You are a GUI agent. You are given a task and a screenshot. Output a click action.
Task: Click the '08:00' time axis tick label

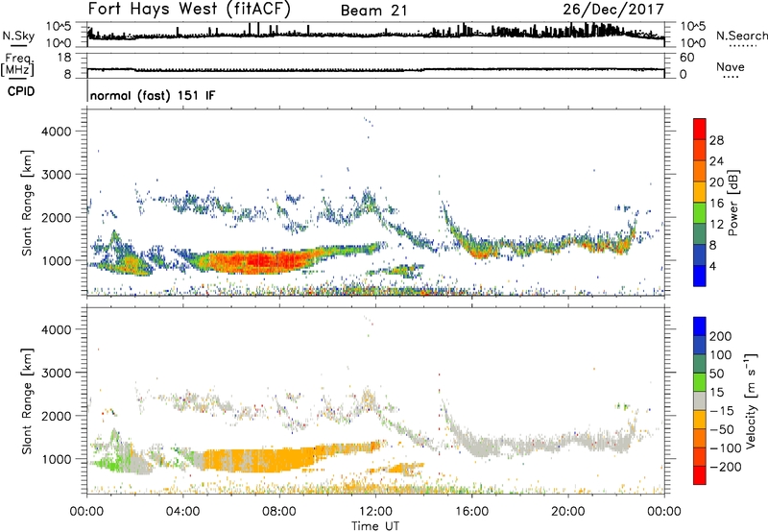tap(279, 511)
